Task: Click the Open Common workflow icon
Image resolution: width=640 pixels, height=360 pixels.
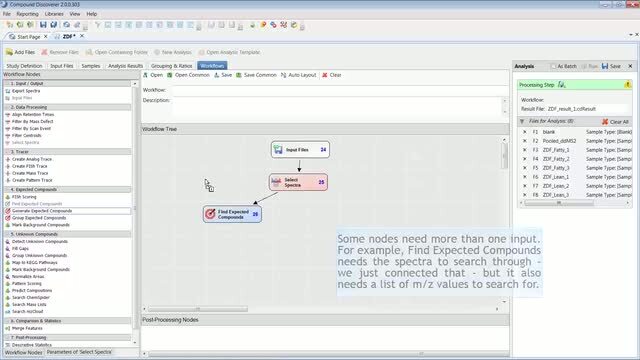Action: (x=170, y=75)
